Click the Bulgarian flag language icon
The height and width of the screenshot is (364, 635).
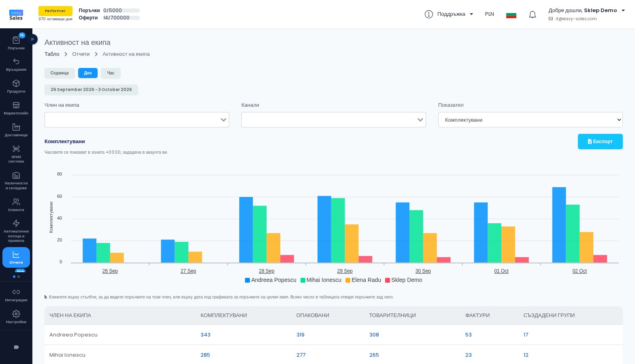coord(511,15)
